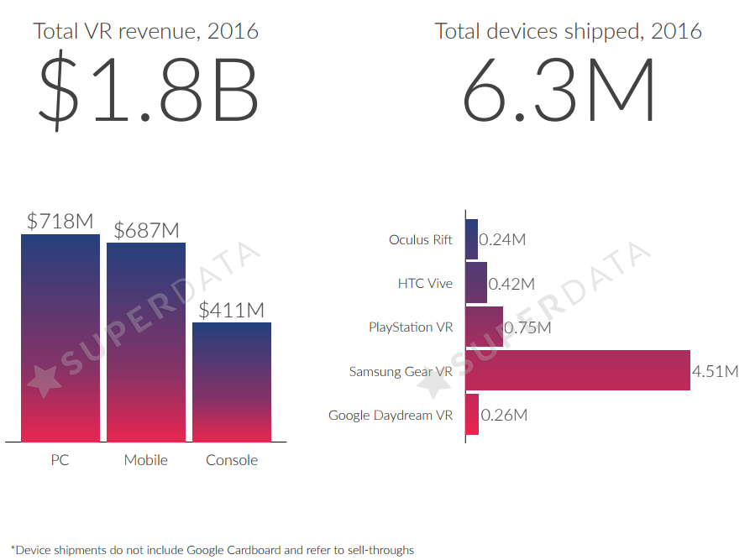
Task: Click the 'Total VR revenue, 2016' heading
Action: [145, 32]
